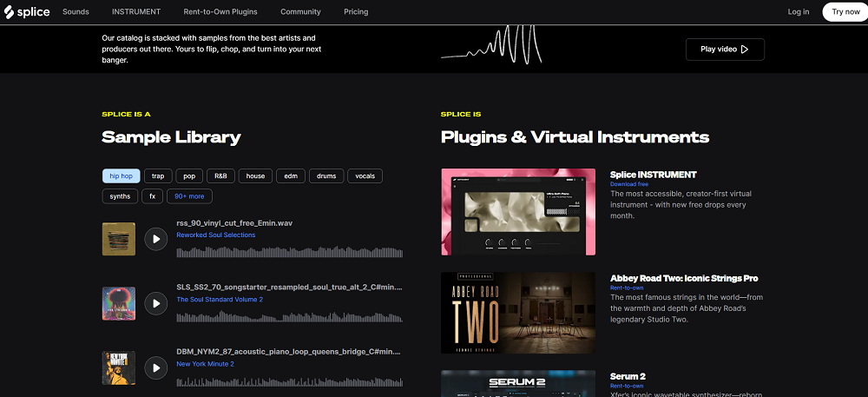
Task: Open the Community nav item
Action: pos(300,11)
